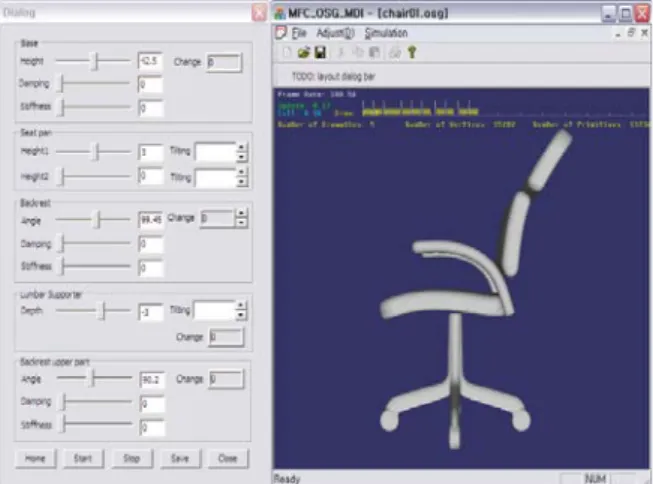Click the About help icon in toolbar
This screenshot has width=653, height=484.
tap(412, 52)
